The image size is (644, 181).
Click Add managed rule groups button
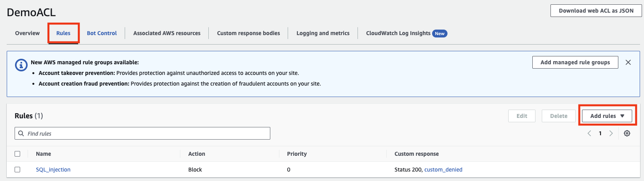[x=575, y=62]
